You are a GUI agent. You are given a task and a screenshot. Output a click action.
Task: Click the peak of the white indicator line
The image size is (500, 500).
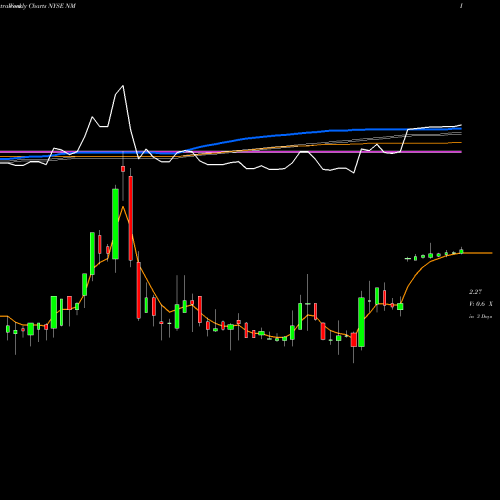pos(123,86)
